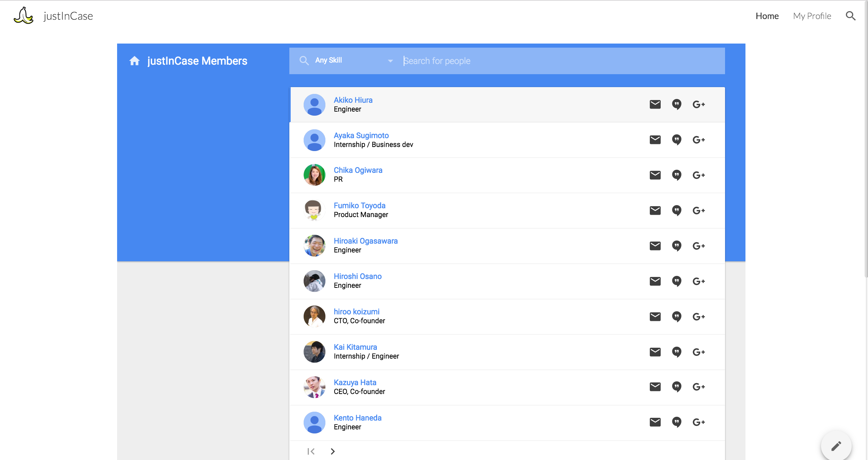The width and height of the screenshot is (868, 460).
Task: Open Hiroaki Ogasawara's profile link
Action: 366,241
